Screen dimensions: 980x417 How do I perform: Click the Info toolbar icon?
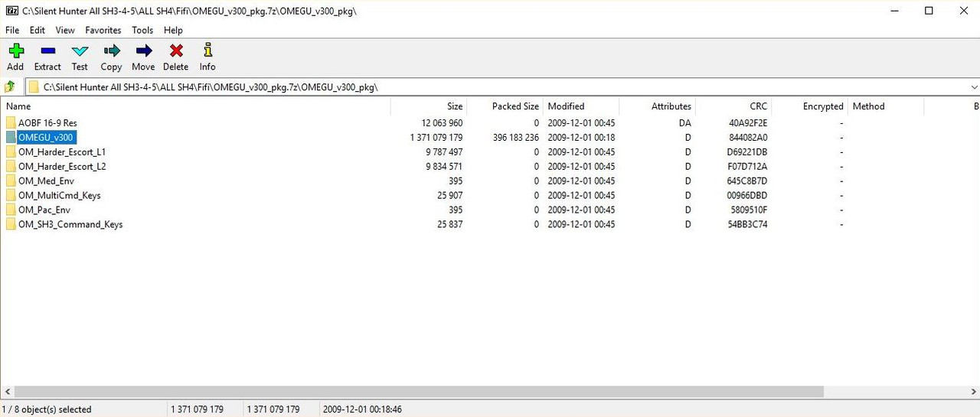(x=207, y=51)
